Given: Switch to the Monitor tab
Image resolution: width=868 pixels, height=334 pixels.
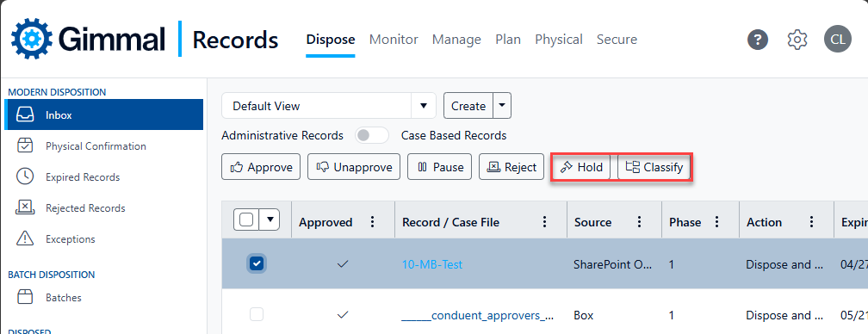Looking at the screenshot, I should click(394, 40).
